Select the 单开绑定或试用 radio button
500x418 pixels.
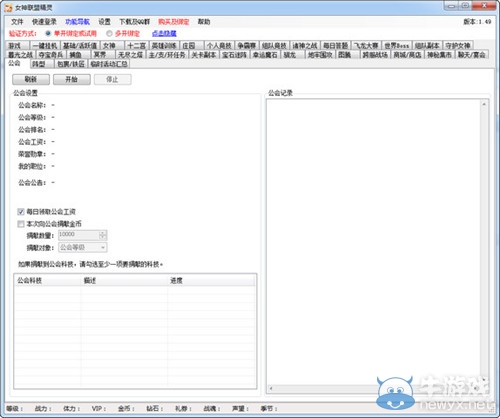[x=48, y=33]
